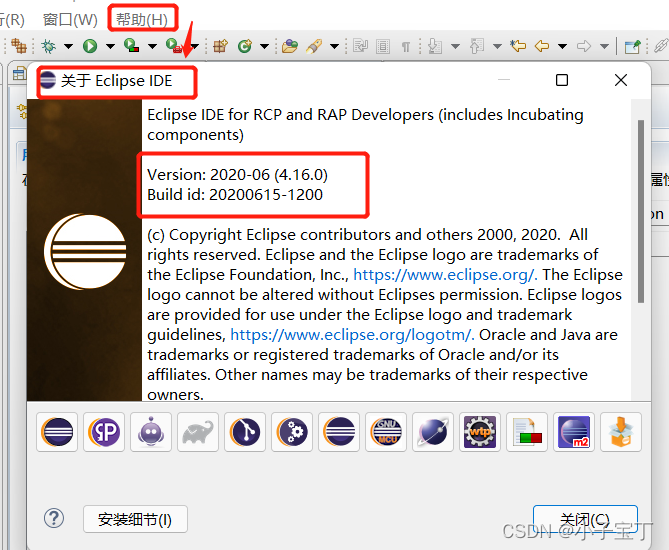This screenshot has width=669, height=550.
Task: Click the green Run button in toolbar
Action: pyautogui.click(x=90, y=46)
